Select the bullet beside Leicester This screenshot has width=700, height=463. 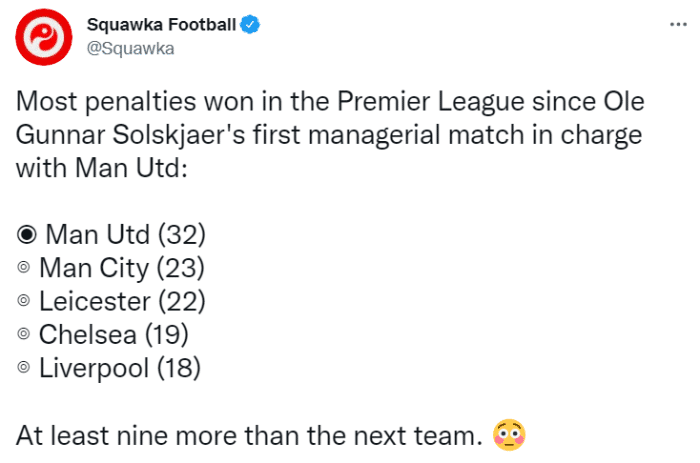24,302
